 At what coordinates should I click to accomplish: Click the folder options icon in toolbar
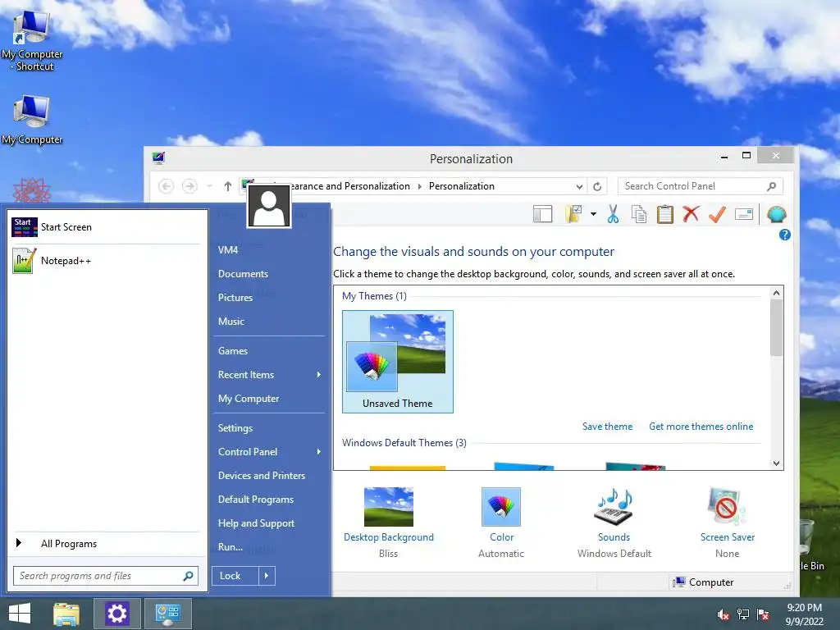coord(573,214)
